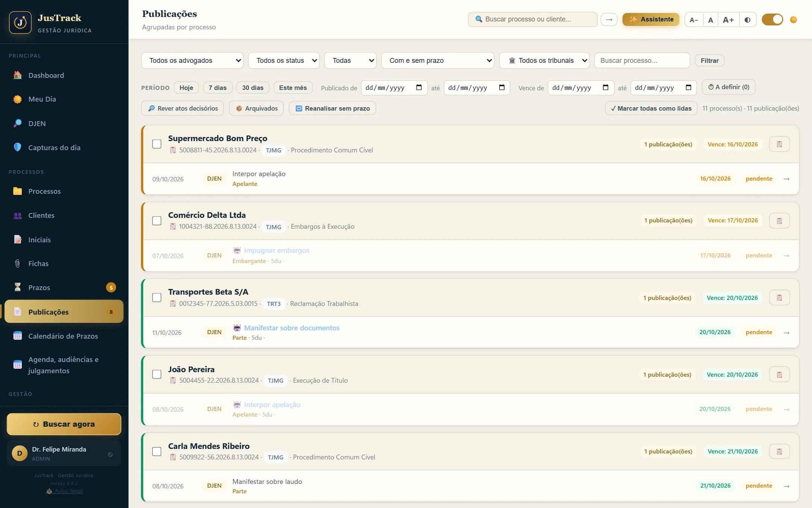Click the Filtrar button
Image resolution: width=812 pixels, height=508 pixels.
(709, 61)
